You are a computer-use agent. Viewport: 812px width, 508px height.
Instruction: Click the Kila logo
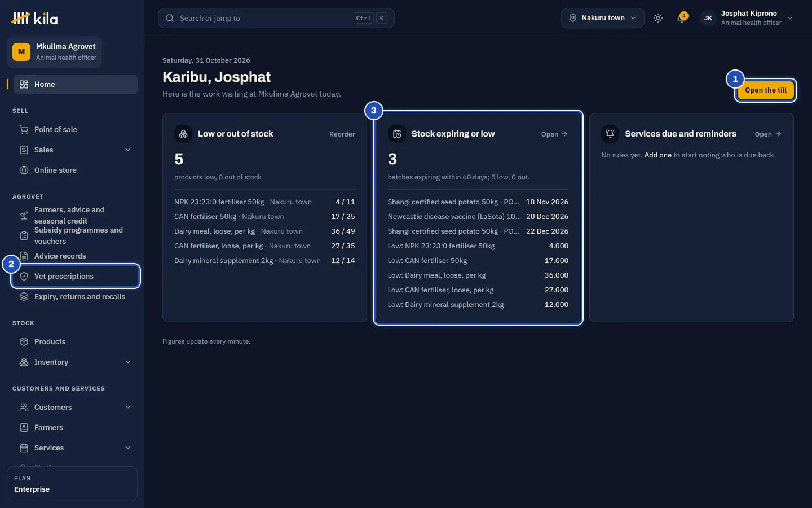tap(34, 18)
